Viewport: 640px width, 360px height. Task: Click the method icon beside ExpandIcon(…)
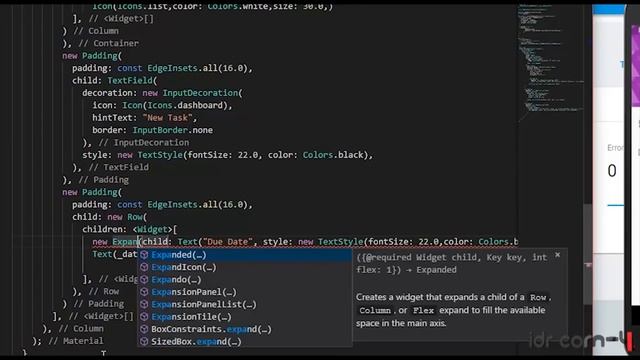[144, 267]
